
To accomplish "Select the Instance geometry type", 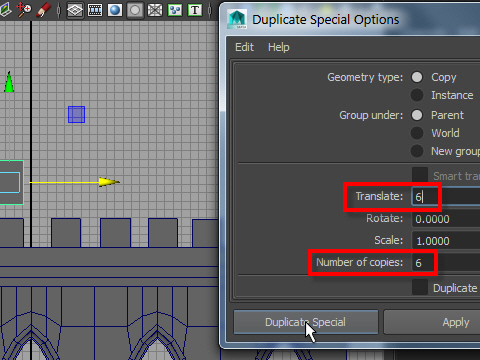I will [417, 95].
